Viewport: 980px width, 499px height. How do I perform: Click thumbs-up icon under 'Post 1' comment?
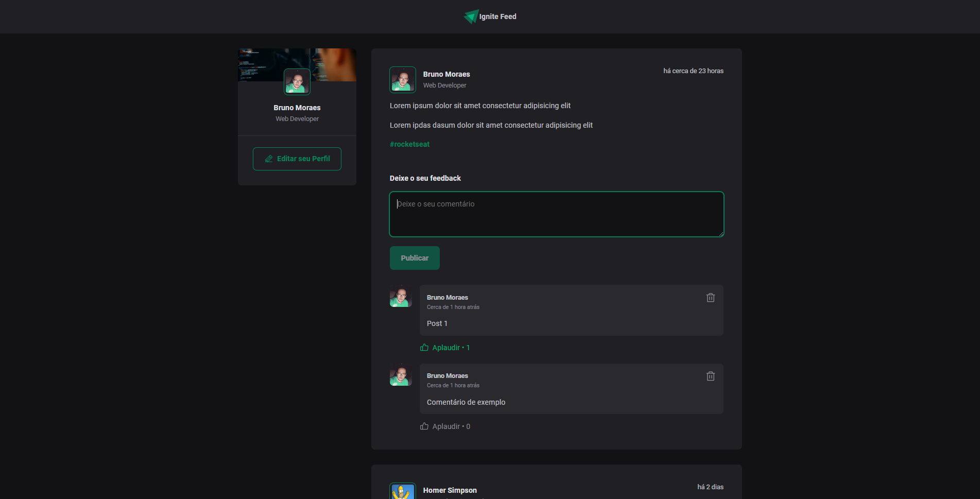coord(424,348)
